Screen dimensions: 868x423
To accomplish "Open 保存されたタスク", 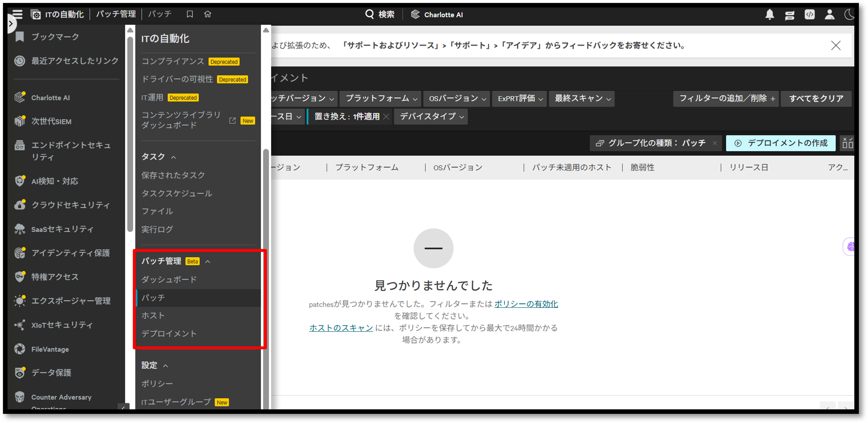I will click(x=173, y=175).
